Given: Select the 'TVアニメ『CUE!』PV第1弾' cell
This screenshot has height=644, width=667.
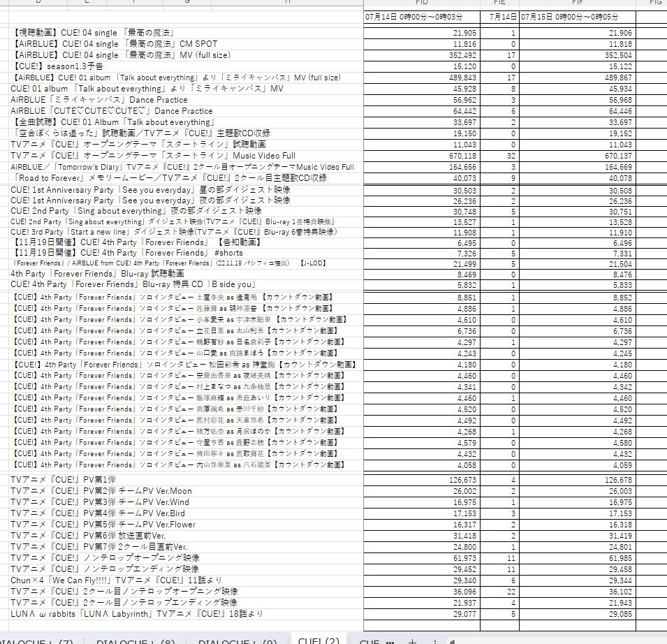Looking at the screenshot, I should [x=186, y=480].
